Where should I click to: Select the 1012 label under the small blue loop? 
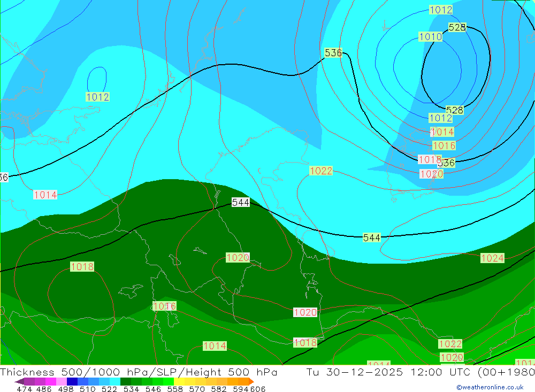pos(97,97)
